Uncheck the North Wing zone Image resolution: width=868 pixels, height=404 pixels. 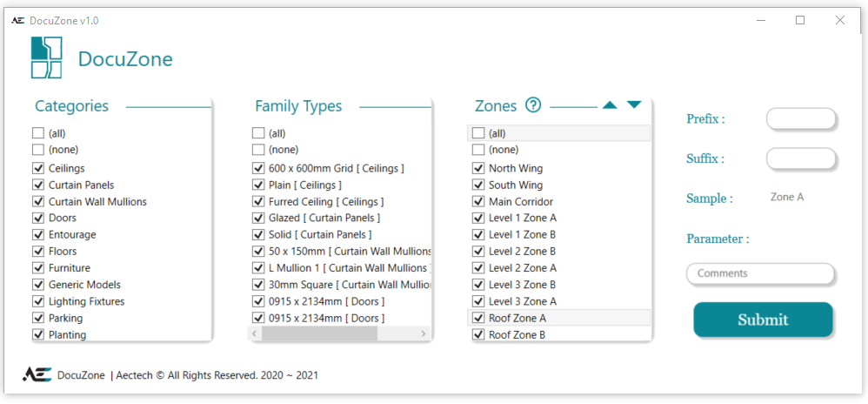[x=478, y=168]
